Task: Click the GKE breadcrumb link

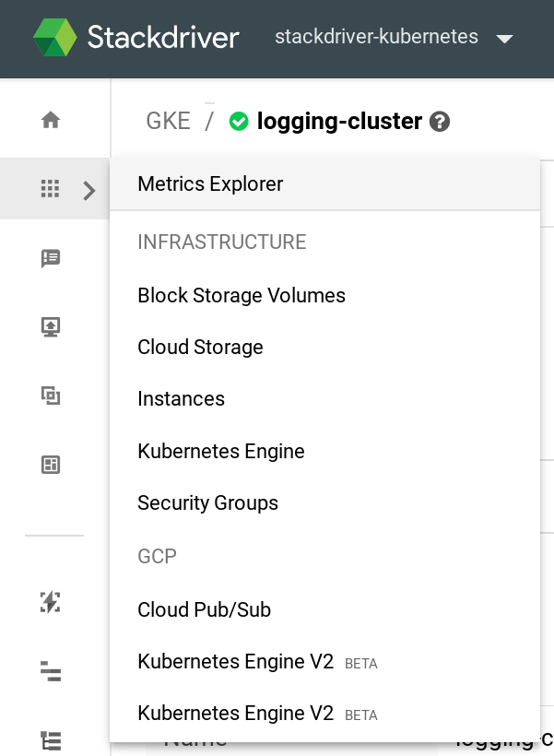Action: point(168,121)
